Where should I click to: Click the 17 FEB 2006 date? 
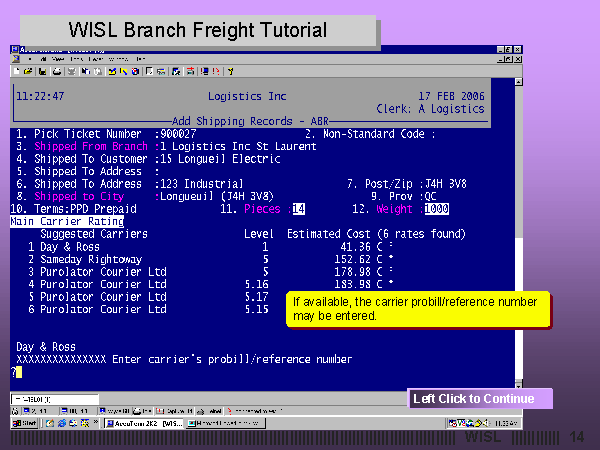451,96
